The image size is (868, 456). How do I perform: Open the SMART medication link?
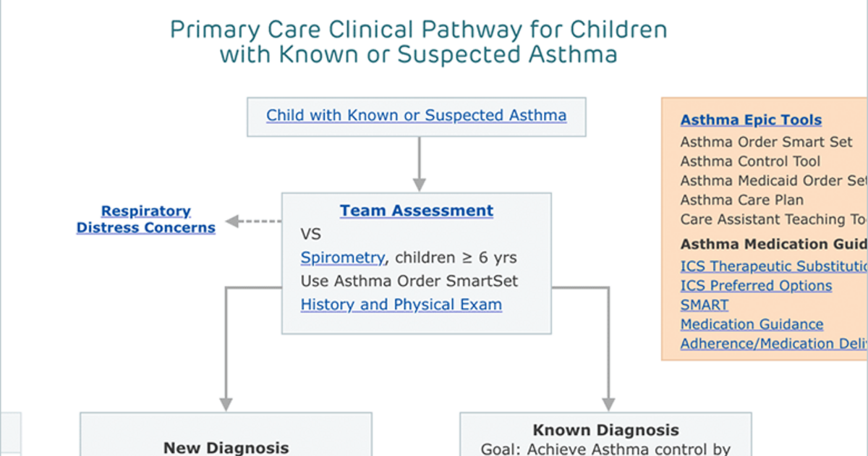click(x=705, y=305)
